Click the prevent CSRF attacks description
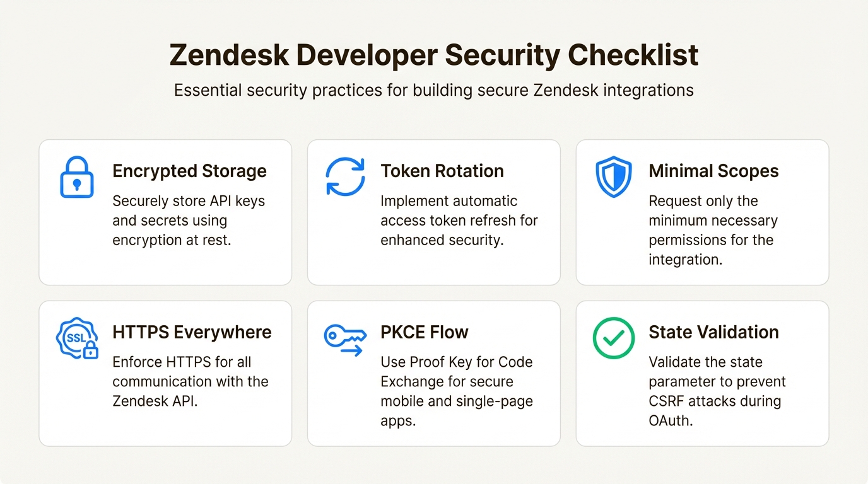This screenshot has height=484, width=868. tap(717, 391)
